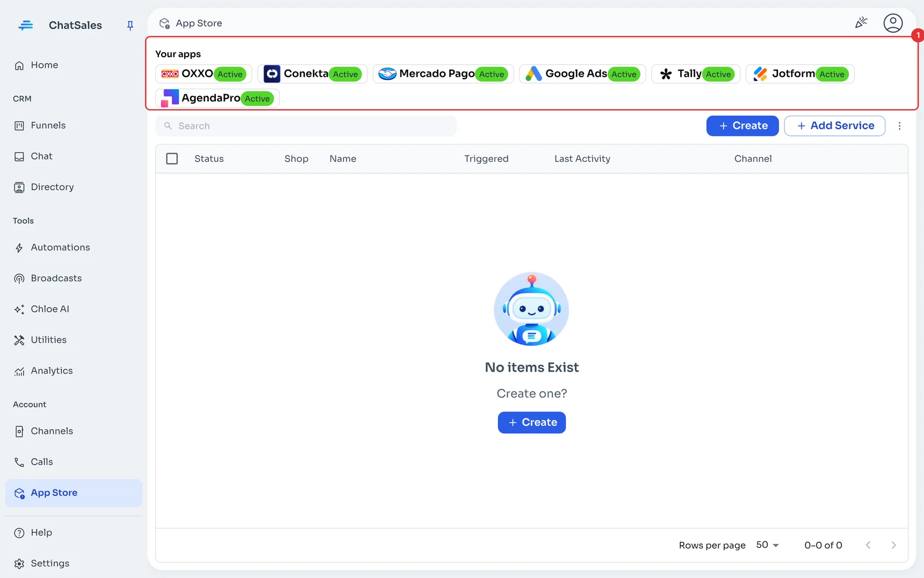Open Chloe AI in the sidebar

(74, 309)
